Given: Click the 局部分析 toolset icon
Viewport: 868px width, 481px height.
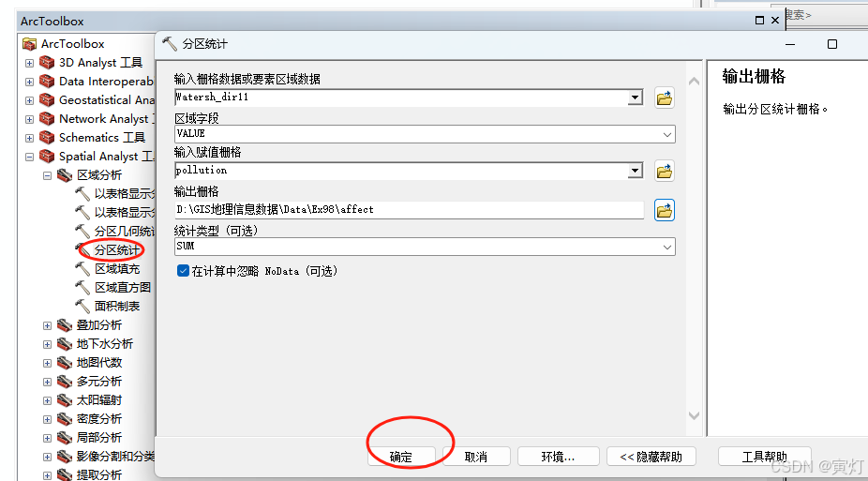Looking at the screenshot, I should click(65, 438).
